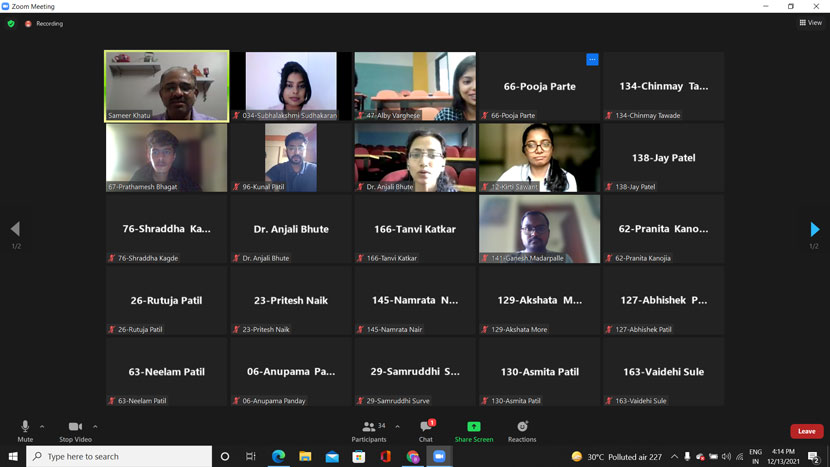Select Subhalakshmi Sudhakaran video tile
The width and height of the screenshot is (830, 467).
coord(291,86)
